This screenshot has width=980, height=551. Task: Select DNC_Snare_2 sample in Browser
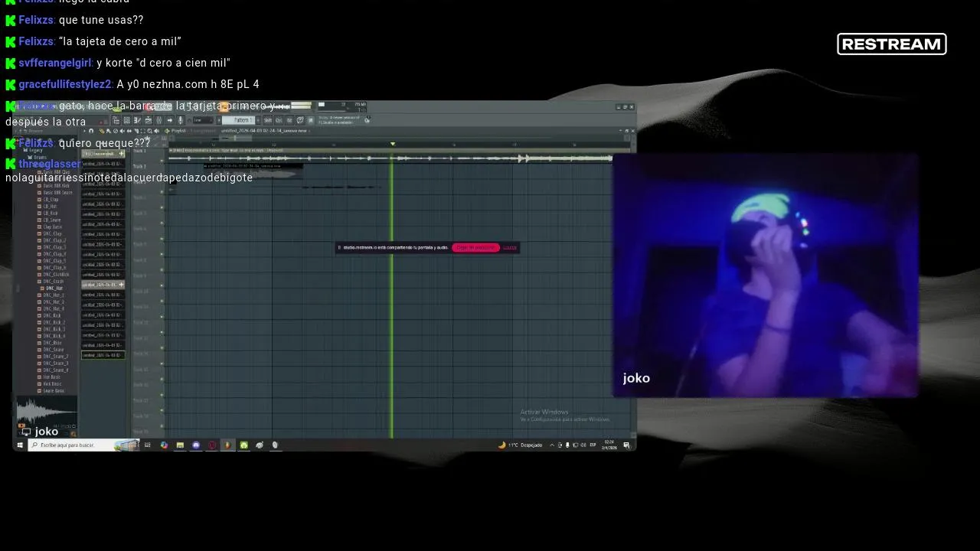point(54,356)
